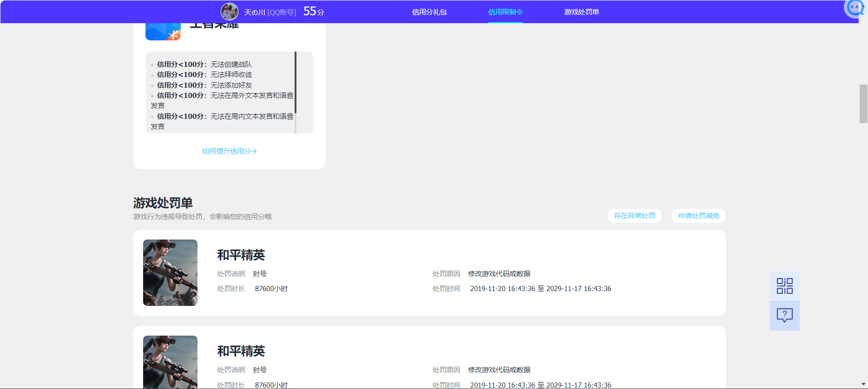Click the restriction 无法创建战队

click(x=231, y=65)
